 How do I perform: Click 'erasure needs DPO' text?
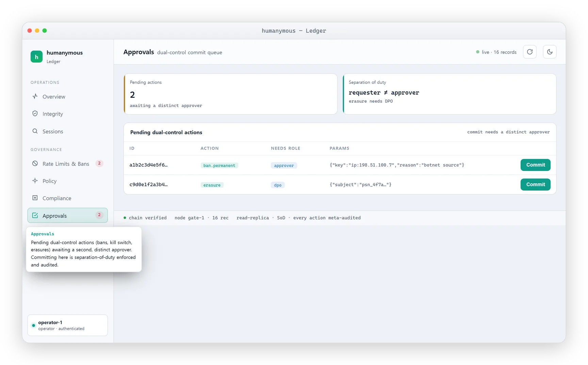pos(371,101)
